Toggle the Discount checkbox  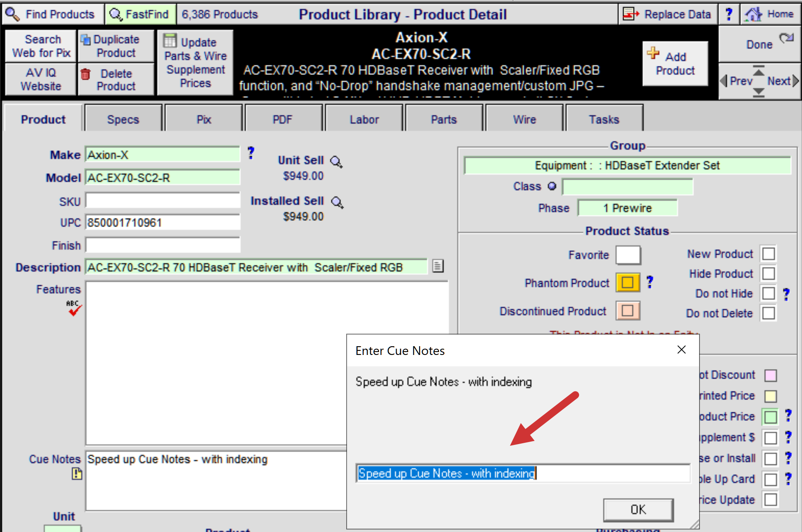(x=771, y=375)
